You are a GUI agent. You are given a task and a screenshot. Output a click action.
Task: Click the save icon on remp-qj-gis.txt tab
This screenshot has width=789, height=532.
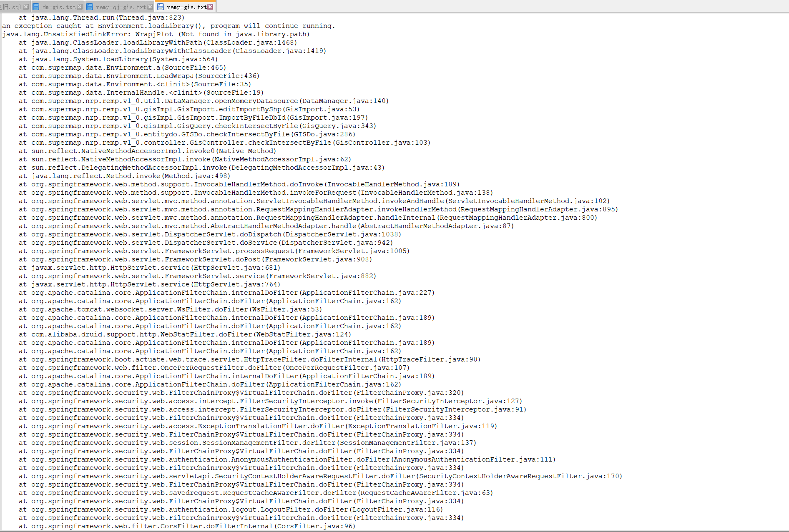90,7
